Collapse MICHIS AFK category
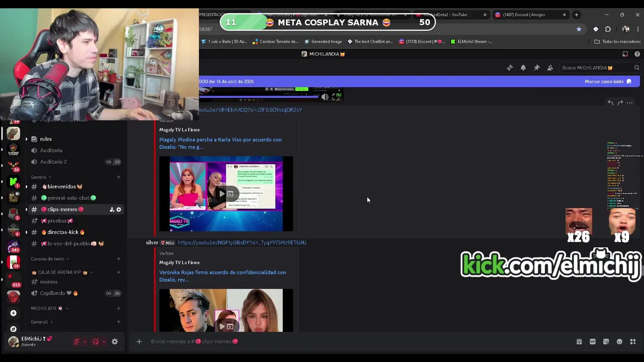 [x=49, y=308]
